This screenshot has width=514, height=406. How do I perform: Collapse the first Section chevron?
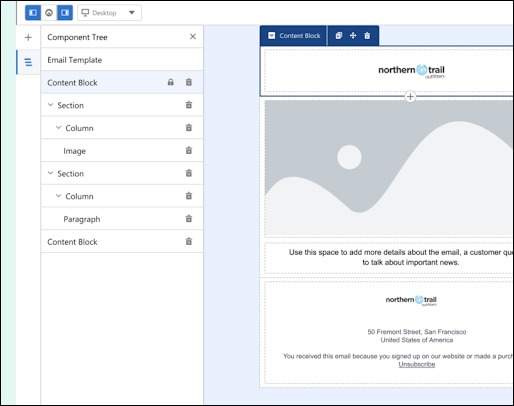(50, 105)
